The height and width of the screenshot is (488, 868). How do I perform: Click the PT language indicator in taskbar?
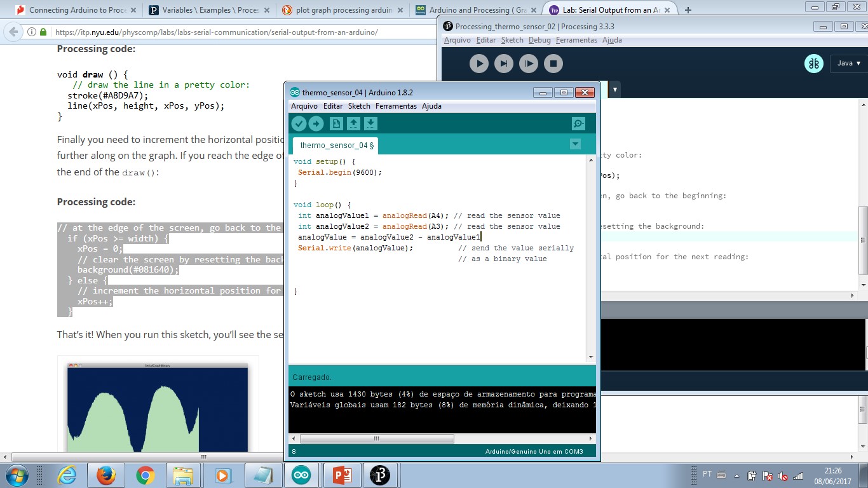(707, 475)
